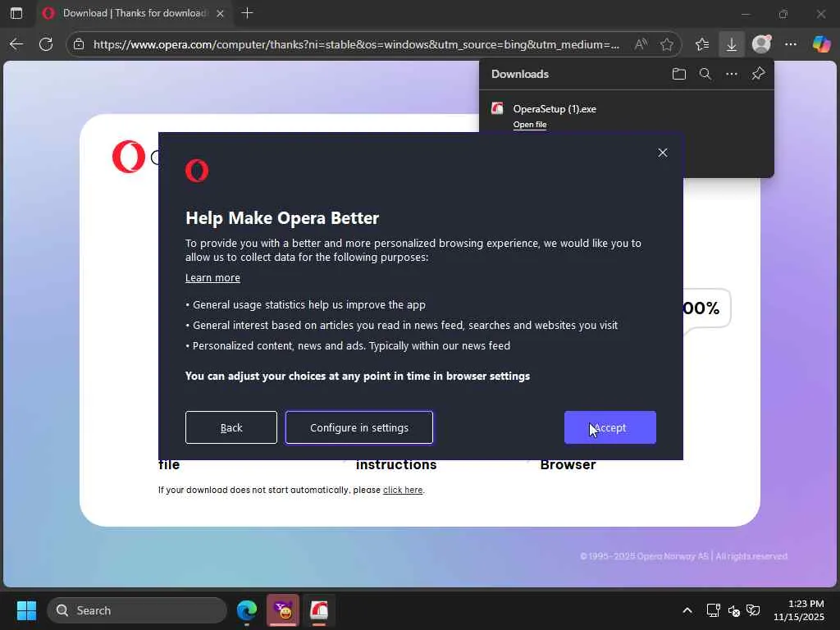
Task: Add page to favorites star icon
Action: 666,44
